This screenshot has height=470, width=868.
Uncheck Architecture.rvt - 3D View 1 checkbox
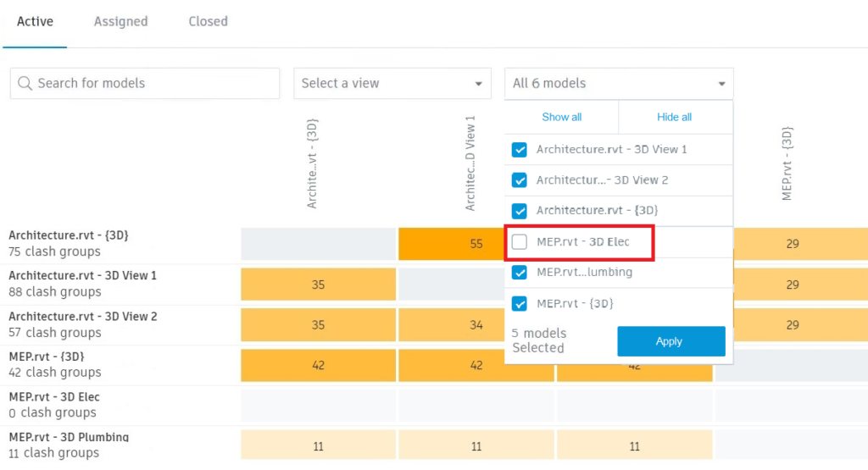[x=520, y=150]
